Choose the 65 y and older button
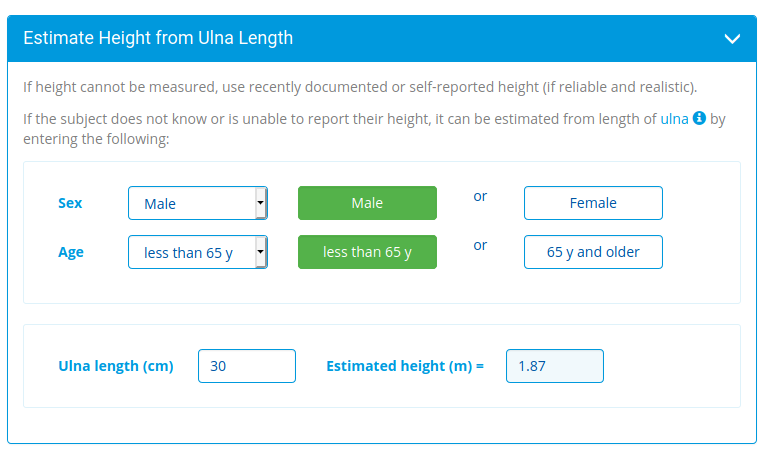The height and width of the screenshot is (456, 765). coord(593,253)
